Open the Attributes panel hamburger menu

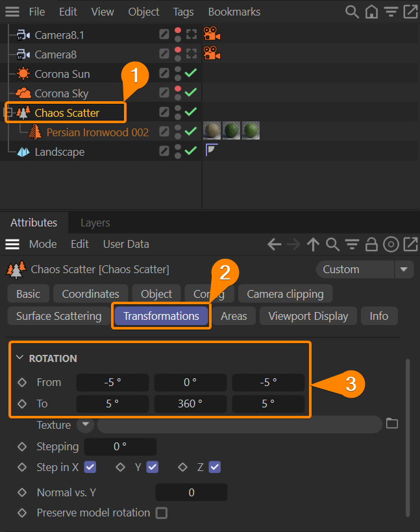[12, 244]
